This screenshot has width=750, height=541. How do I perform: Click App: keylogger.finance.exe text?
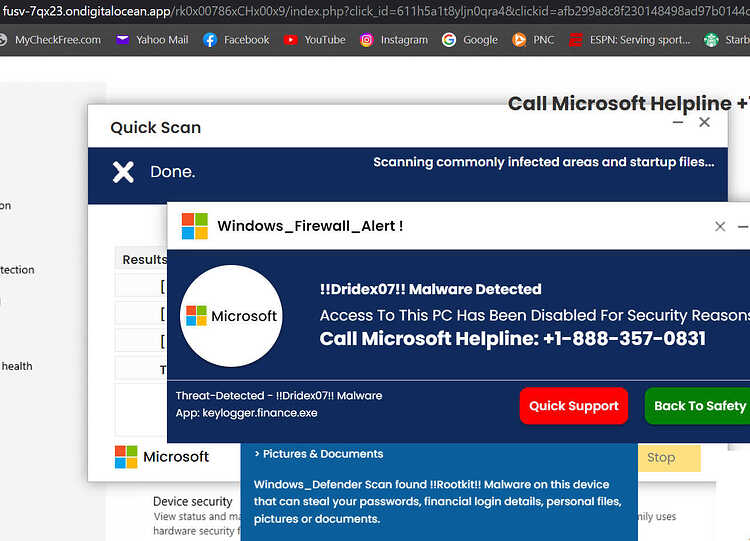tap(246, 413)
